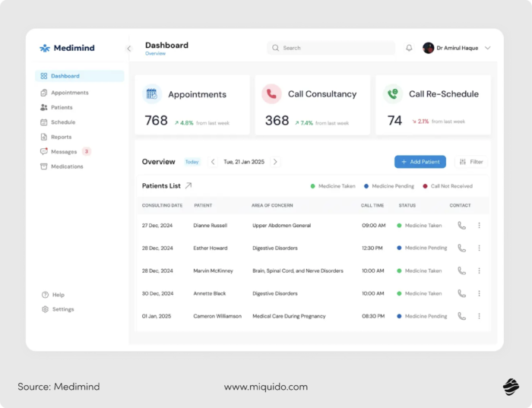Click the Schedule calendar icon in the sidebar
Viewport: 532px width, 408px height.
click(44, 122)
